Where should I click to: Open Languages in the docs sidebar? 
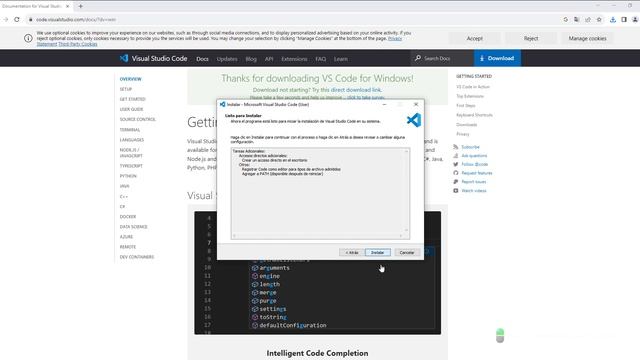131,140
